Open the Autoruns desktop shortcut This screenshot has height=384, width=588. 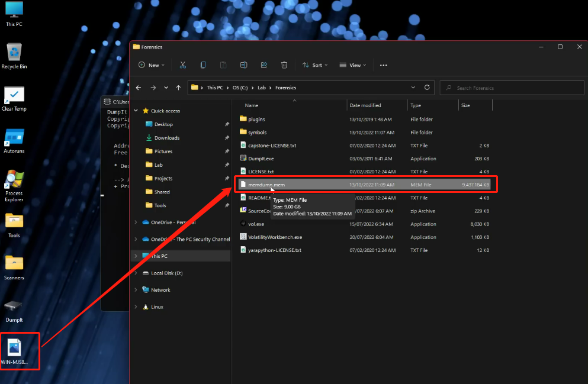(x=14, y=140)
